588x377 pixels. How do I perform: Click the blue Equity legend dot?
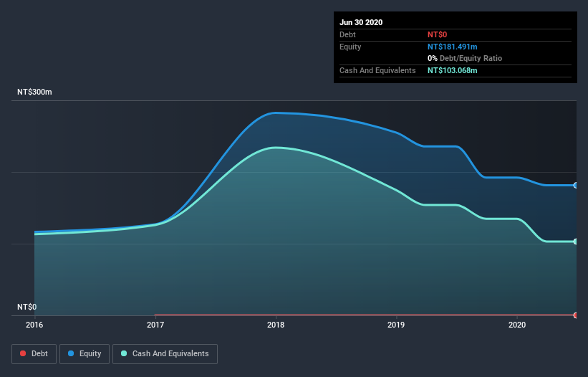[x=71, y=353]
